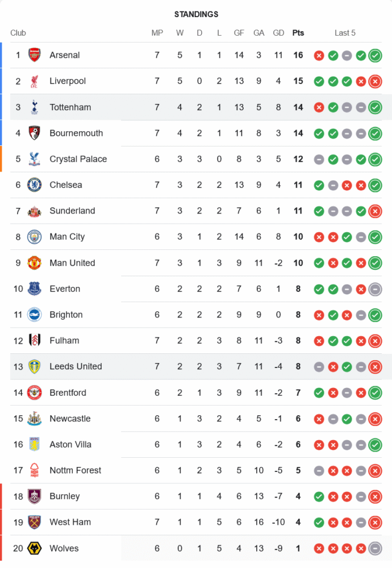Click the Last 5 column header
Viewport: 392px width, 568px height.
point(345,33)
